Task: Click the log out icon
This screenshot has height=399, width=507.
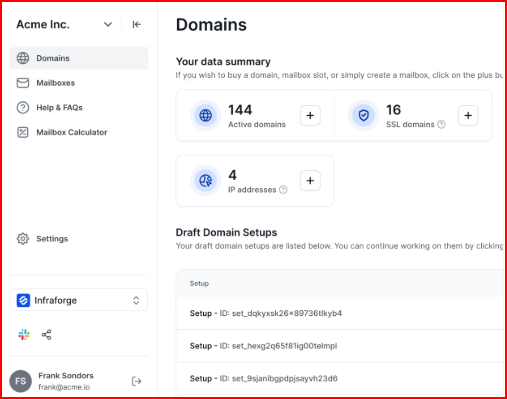Action: 136,381
